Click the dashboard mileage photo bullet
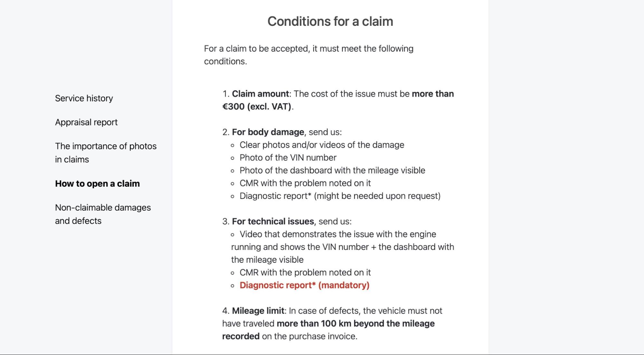Viewport: 644px width, 355px height. click(x=332, y=170)
